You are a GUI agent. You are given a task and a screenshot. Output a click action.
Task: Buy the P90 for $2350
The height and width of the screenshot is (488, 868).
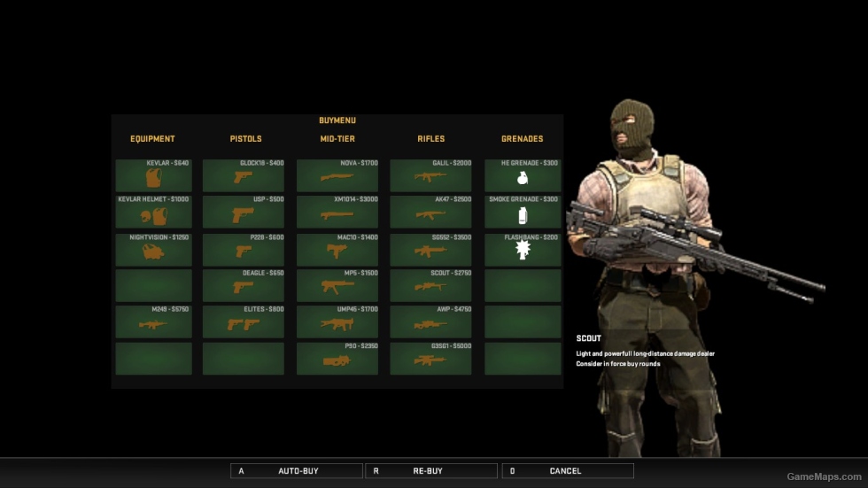tap(337, 358)
